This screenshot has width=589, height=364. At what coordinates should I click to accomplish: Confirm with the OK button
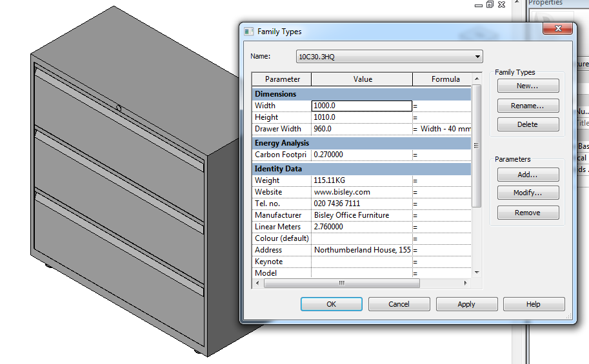coord(332,304)
